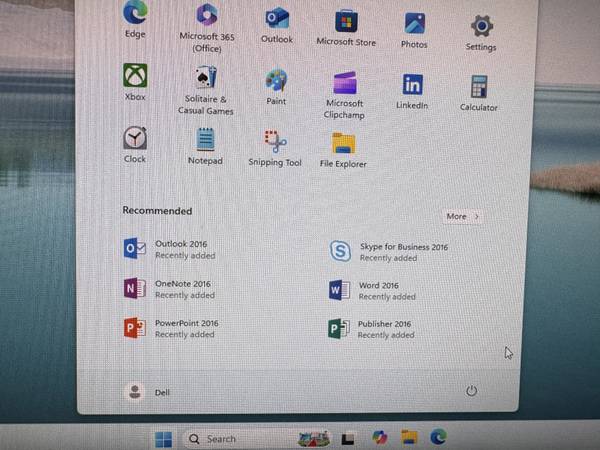Launch the Photos app
The image size is (600, 450).
point(414,31)
